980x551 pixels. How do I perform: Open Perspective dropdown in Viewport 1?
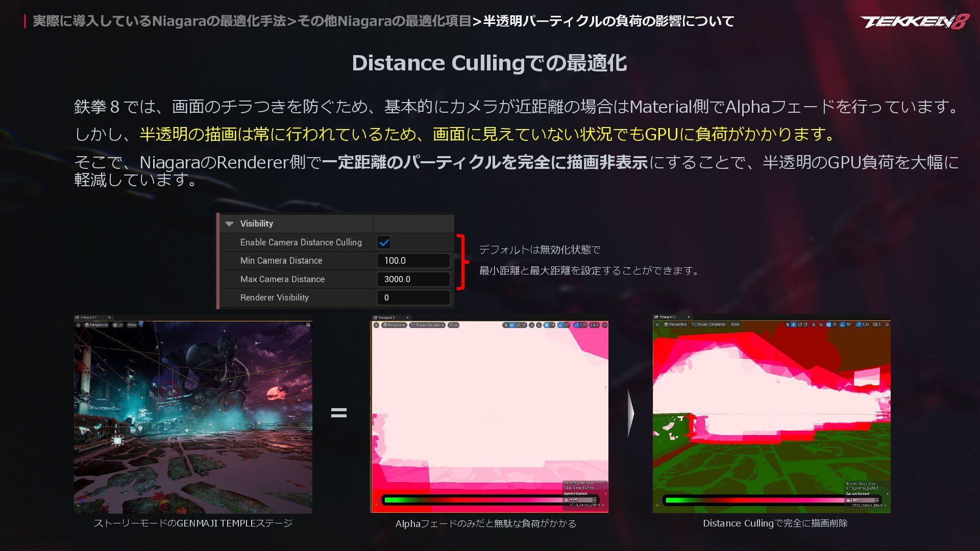click(96, 325)
